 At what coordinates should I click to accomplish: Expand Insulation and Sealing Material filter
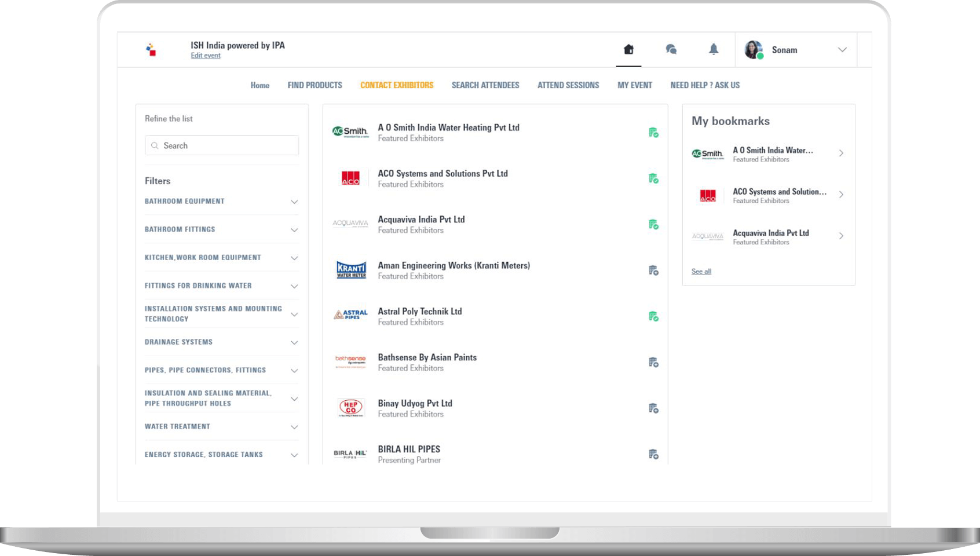[294, 399]
